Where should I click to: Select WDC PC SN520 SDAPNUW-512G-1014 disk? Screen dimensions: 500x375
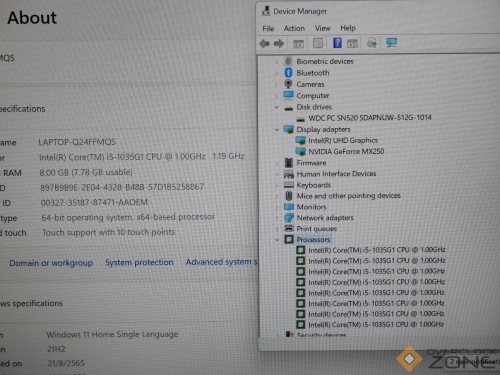(x=370, y=118)
